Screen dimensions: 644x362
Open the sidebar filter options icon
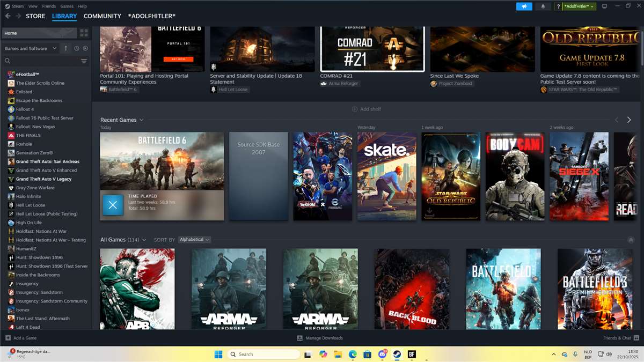(x=84, y=61)
